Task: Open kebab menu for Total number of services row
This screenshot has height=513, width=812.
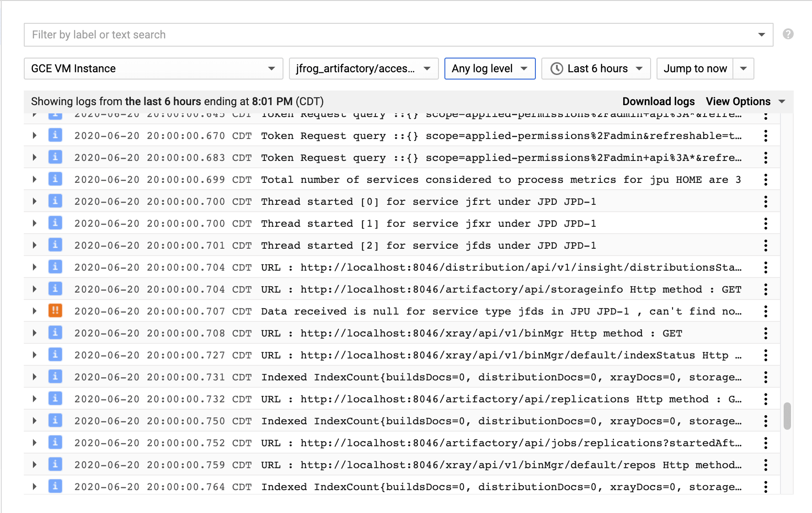Action: (x=765, y=180)
